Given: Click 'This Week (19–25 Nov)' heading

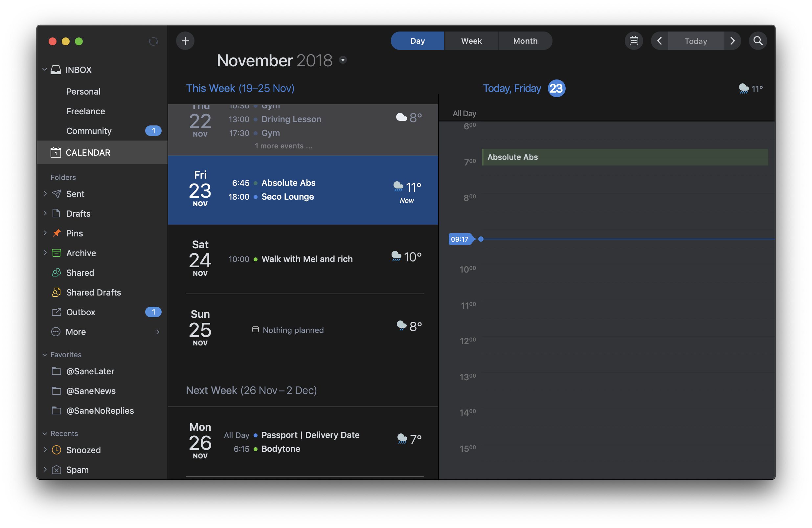Looking at the screenshot, I should click(240, 88).
